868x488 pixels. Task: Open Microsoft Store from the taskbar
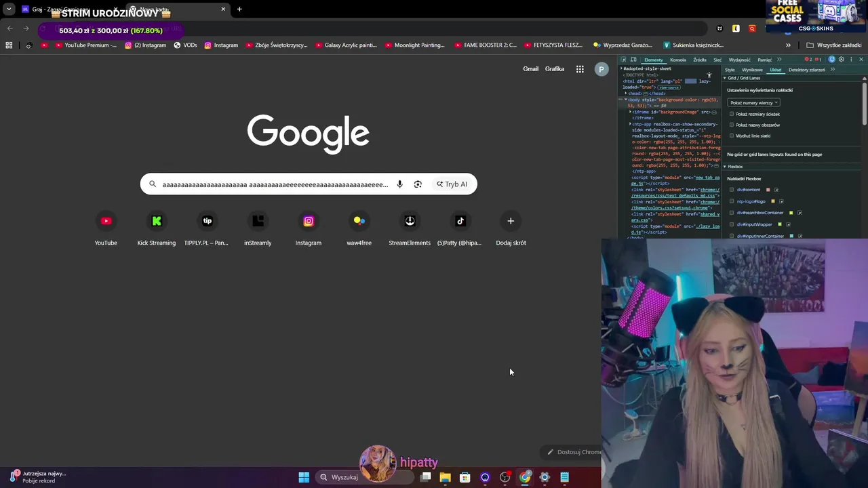pyautogui.click(x=465, y=477)
